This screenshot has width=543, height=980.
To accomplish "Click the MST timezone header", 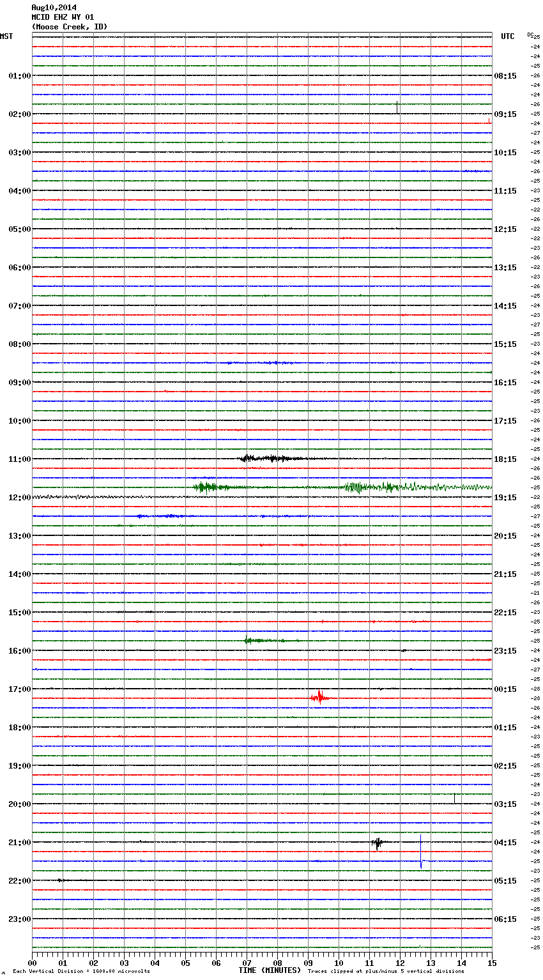I will pos(6,36).
